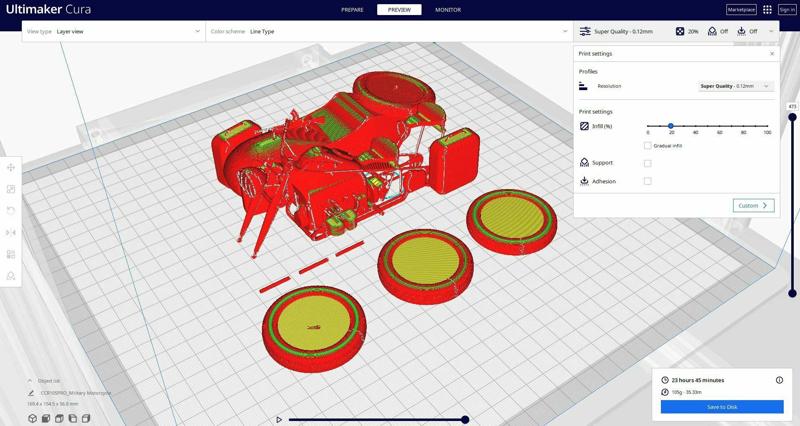Click the pencil rename icon beside model name
The width and height of the screenshot is (800, 426).
[x=31, y=393]
